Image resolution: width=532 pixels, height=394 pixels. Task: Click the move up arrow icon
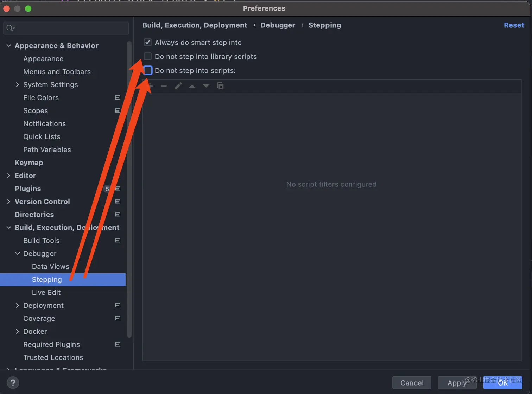coord(192,86)
